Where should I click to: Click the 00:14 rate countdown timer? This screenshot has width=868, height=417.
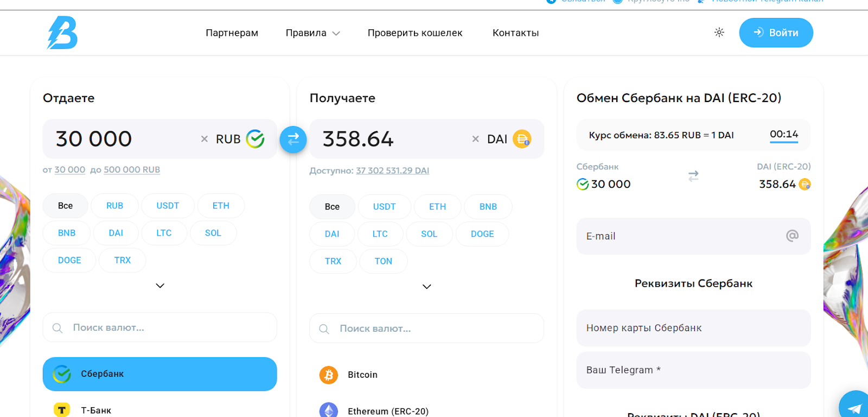(784, 134)
